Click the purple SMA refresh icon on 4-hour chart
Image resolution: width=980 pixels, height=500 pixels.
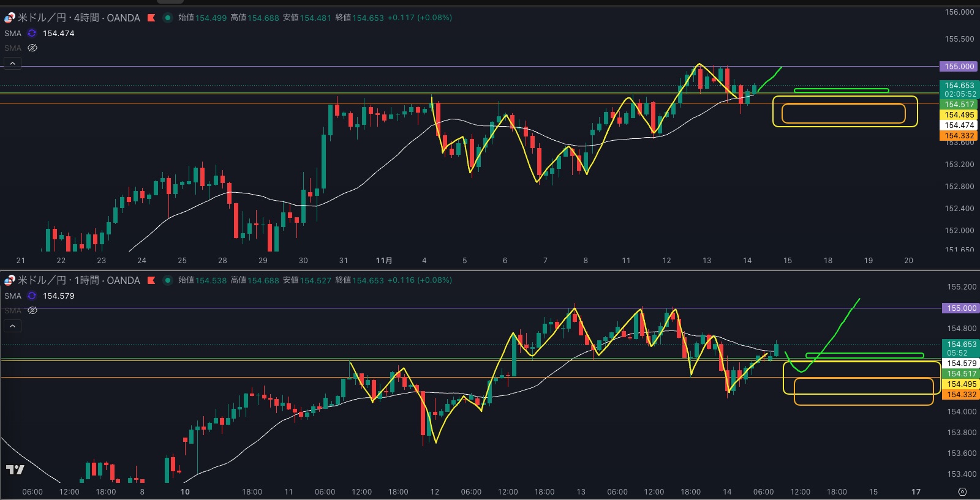pos(32,34)
